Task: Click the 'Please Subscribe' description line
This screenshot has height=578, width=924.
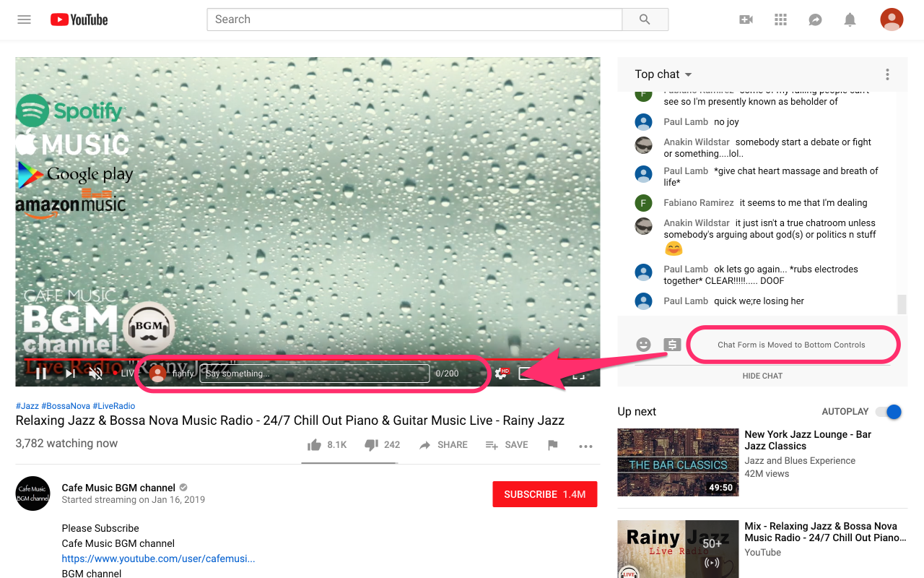Action: [x=100, y=528]
